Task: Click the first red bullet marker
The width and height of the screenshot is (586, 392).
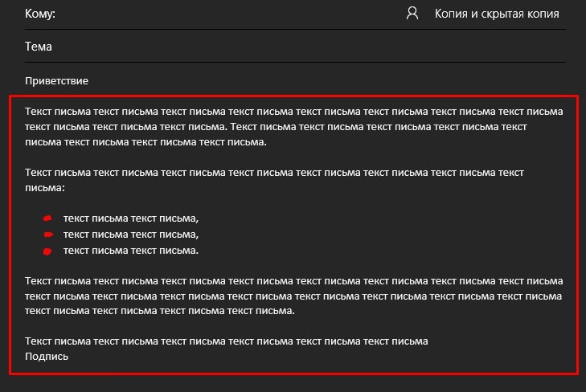Action: click(x=47, y=218)
